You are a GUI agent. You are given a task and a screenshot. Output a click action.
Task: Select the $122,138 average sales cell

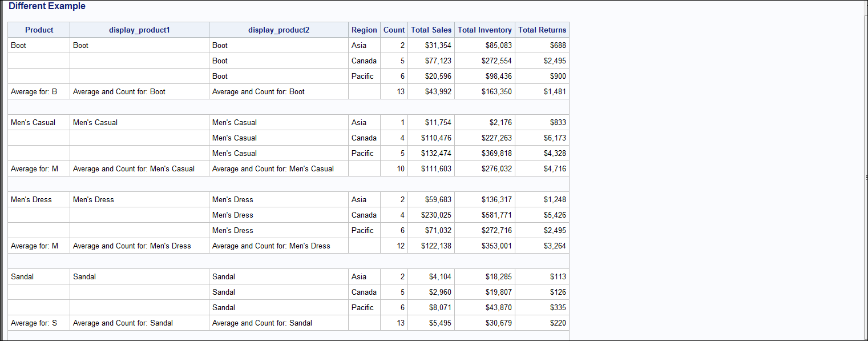(436, 246)
